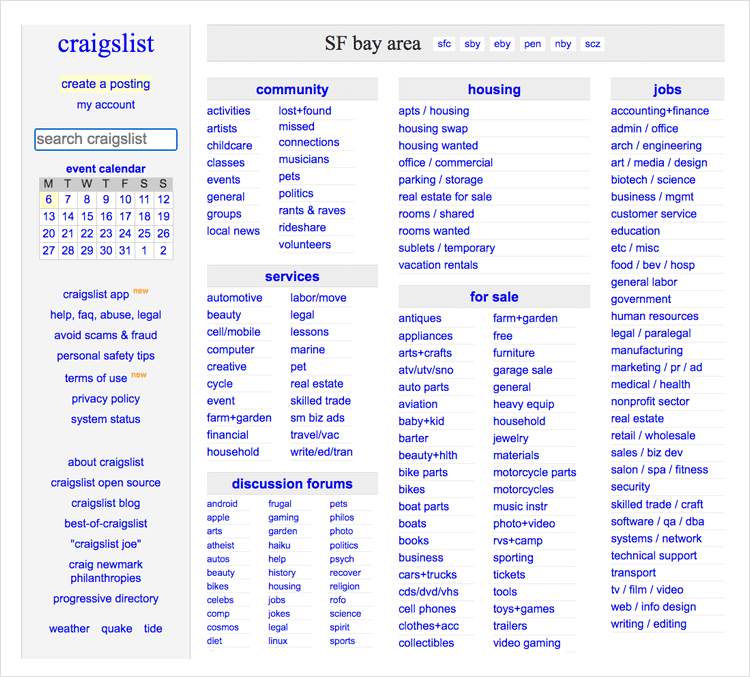This screenshot has width=750, height=677.
Task: Open craig newmark philanthropies link
Action: 106,572
